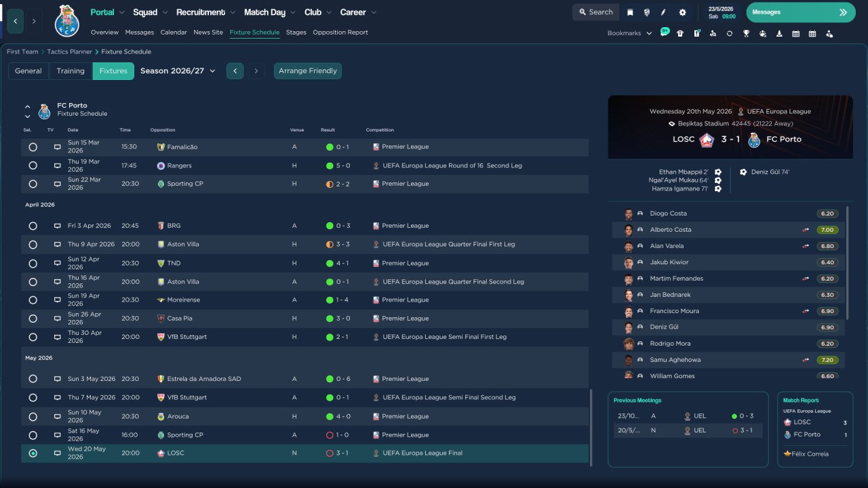Image resolution: width=868 pixels, height=488 pixels.
Task: Open the 9+ notifications speech bubble
Action: point(665,32)
